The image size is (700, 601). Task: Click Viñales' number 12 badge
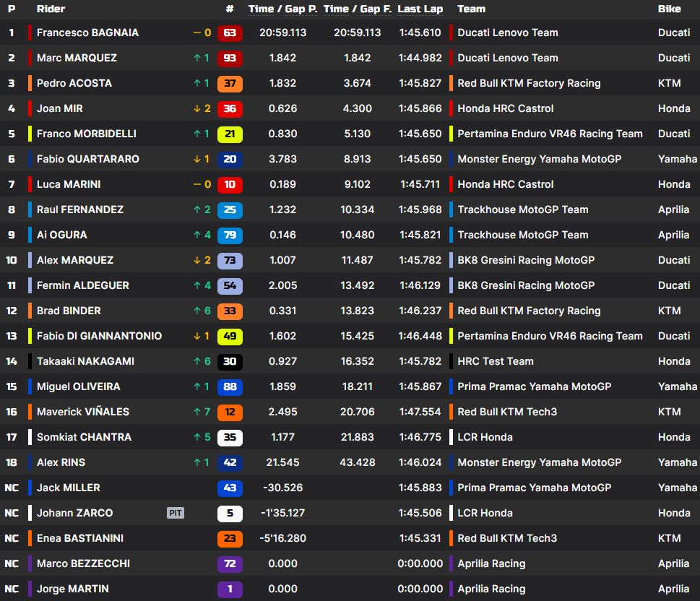coord(230,412)
